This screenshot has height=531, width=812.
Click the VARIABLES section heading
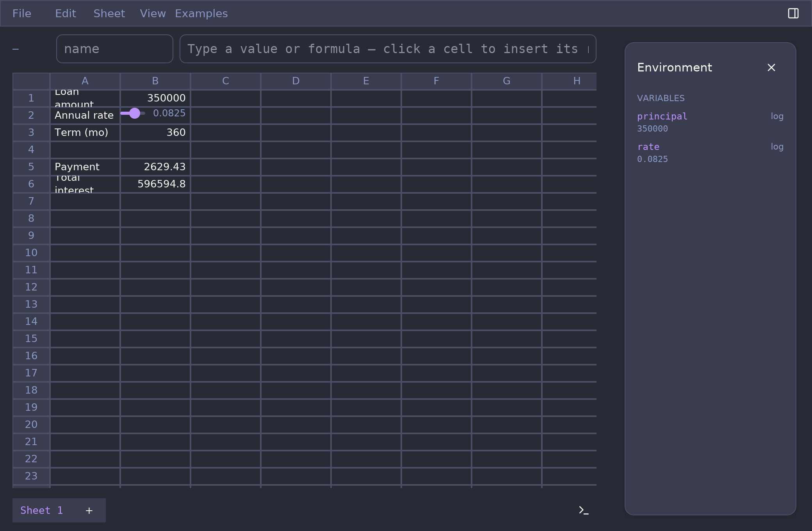point(661,98)
